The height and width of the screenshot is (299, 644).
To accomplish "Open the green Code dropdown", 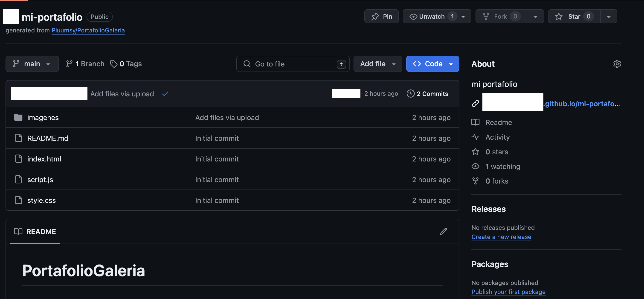I will 432,64.
